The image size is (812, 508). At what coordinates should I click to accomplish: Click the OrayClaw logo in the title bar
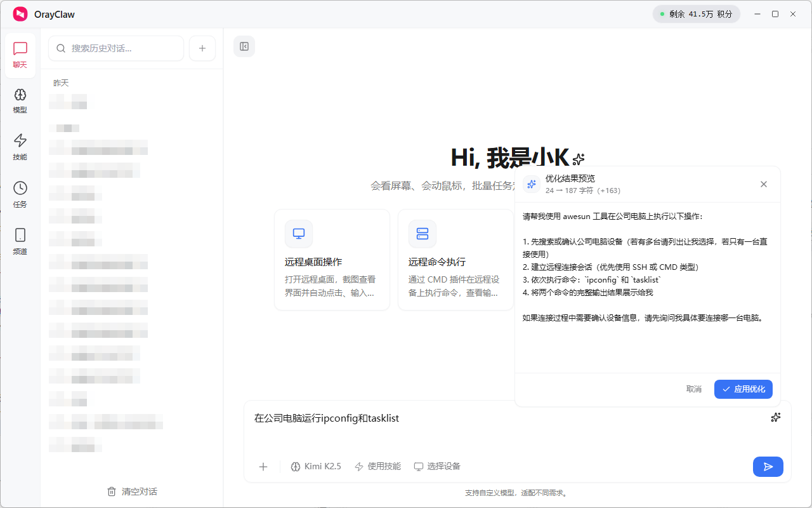[x=20, y=14]
